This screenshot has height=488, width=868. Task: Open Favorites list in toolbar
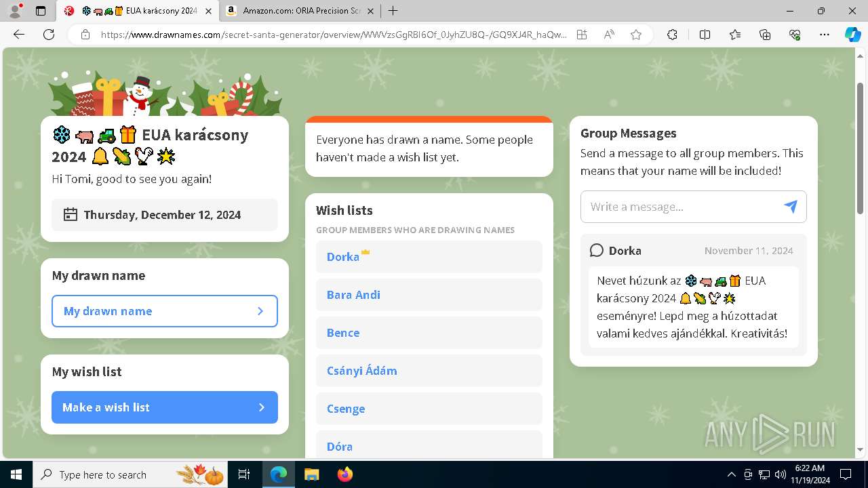pyautogui.click(x=735, y=35)
